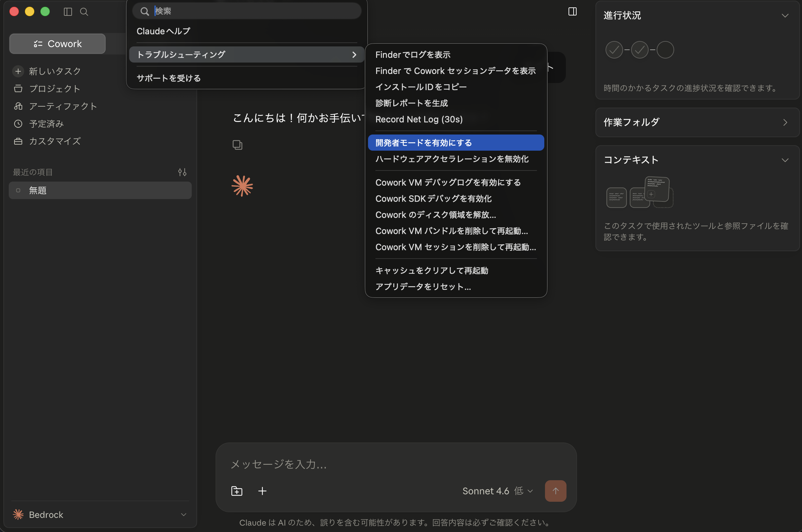Click the 予定済み clock icon

[18, 124]
